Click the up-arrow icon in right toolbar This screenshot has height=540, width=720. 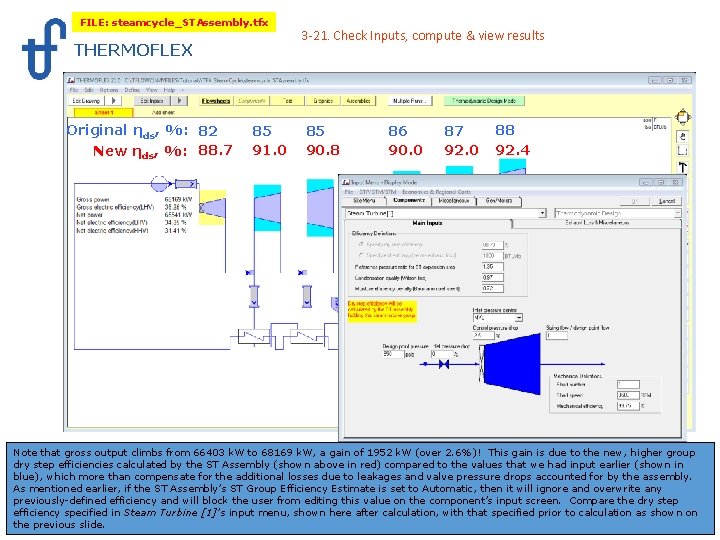tap(683, 168)
